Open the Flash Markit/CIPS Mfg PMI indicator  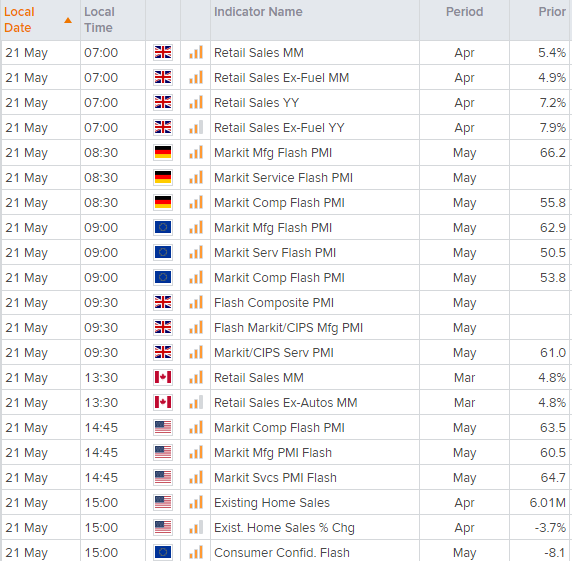[289, 328]
